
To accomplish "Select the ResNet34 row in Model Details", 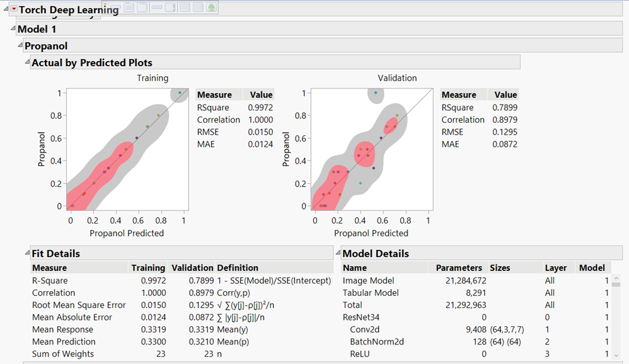I will 361,317.
